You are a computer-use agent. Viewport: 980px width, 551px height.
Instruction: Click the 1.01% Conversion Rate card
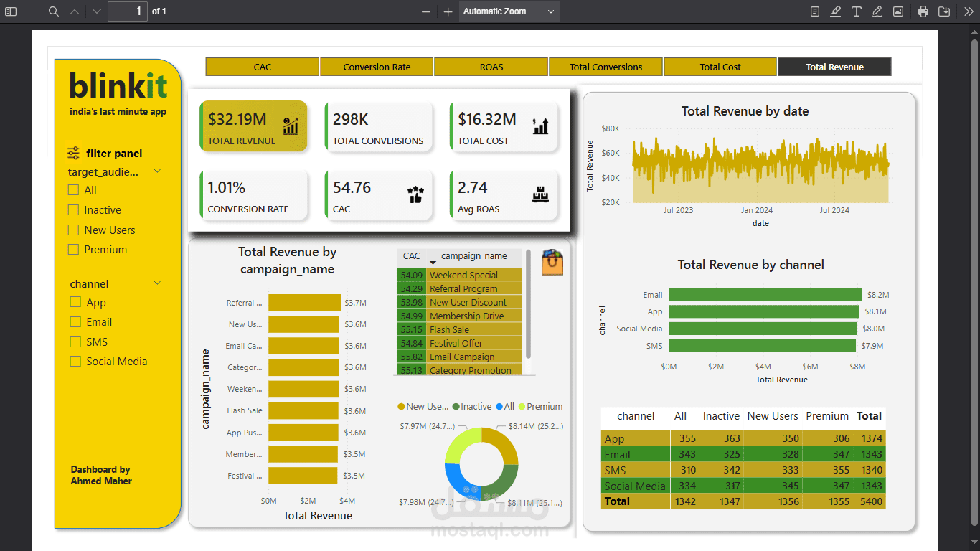(253, 194)
